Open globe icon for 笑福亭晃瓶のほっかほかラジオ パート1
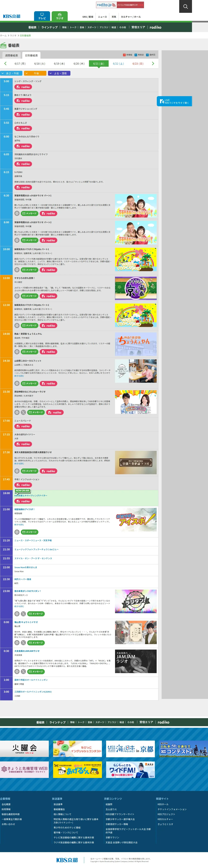 [17, 213]
